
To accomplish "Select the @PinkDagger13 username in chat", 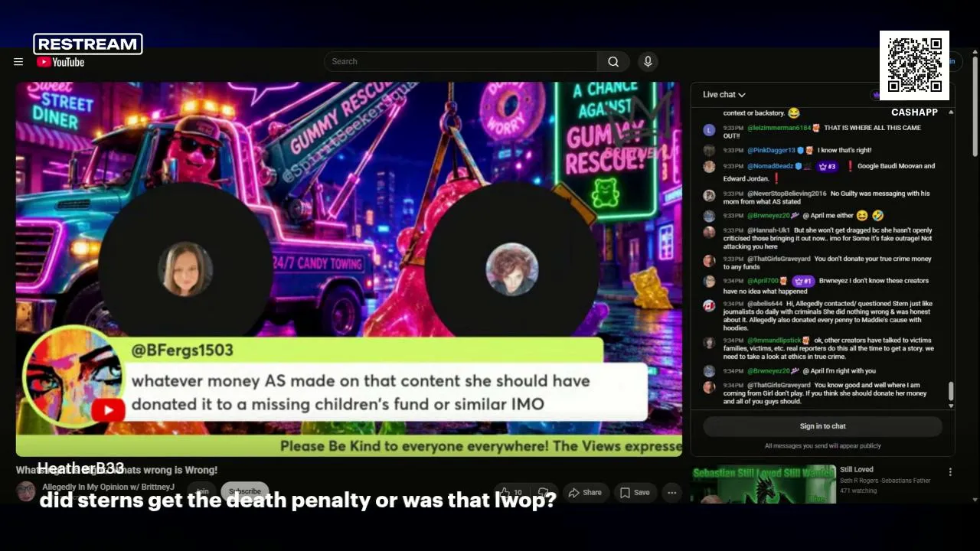I will coord(771,150).
